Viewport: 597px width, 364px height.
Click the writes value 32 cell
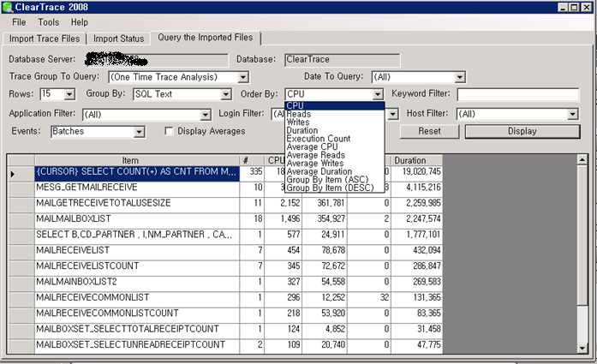coord(369,299)
